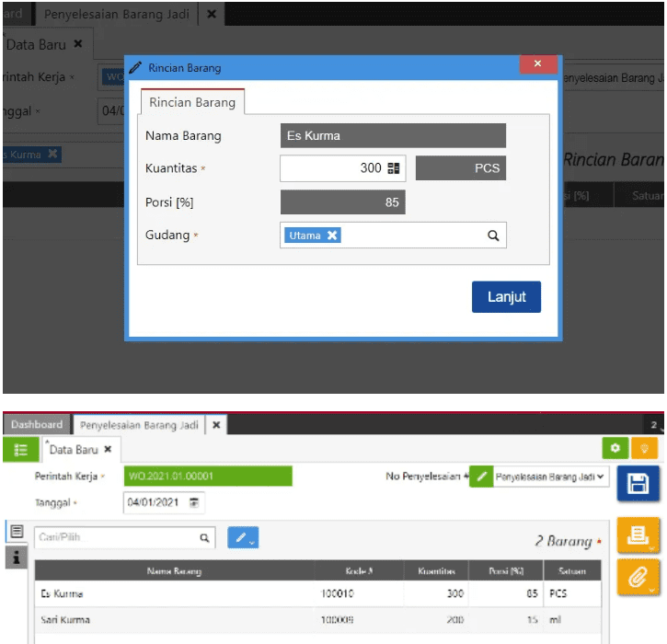Click pencil icon in Rincian Barang title bar

(x=135, y=68)
